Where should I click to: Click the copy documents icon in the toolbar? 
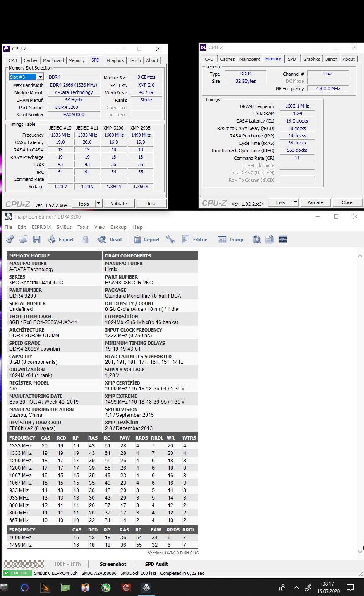[x=270, y=239]
